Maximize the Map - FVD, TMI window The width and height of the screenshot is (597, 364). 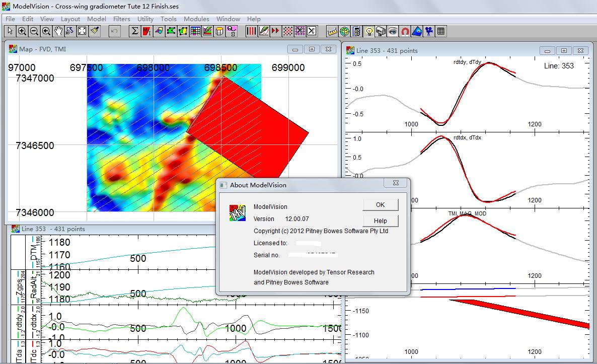coord(312,49)
